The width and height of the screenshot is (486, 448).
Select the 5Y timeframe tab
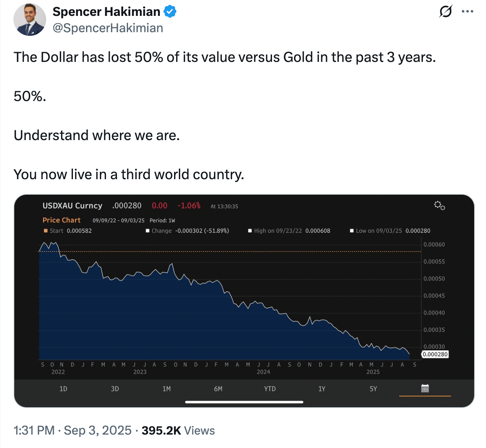tap(373, 389)
